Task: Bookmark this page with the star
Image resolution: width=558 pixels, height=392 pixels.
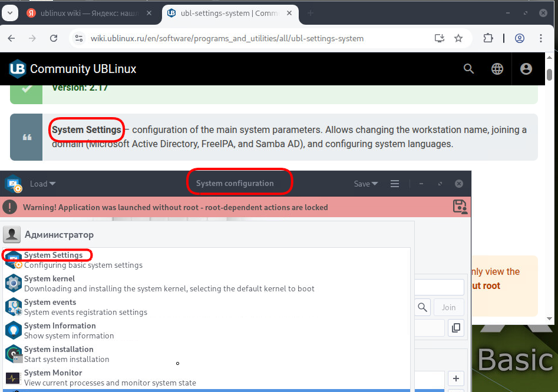Action: tap(458, 38)
